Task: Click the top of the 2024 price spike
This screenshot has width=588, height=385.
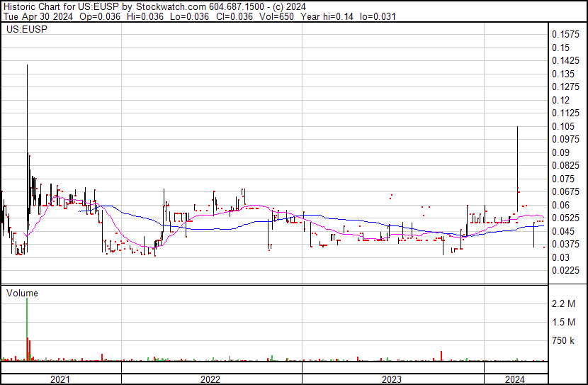Action: [517, 128]
